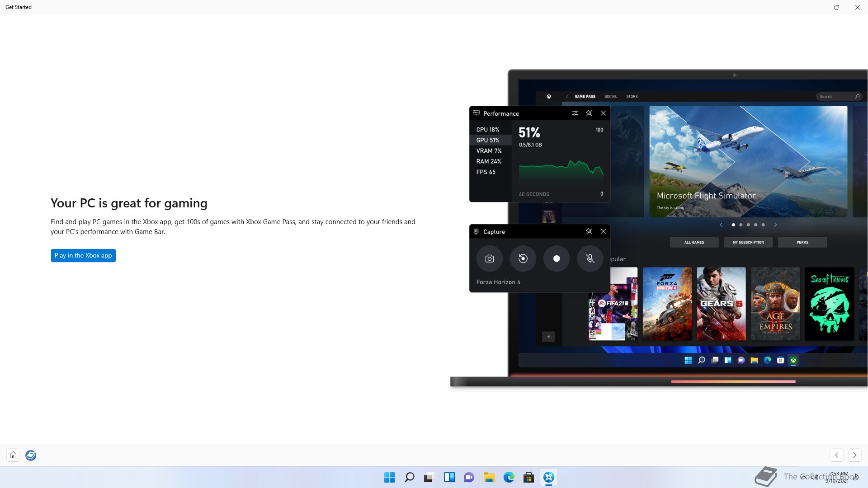Viewport: 868px width, 488px height.
Task: Open Windows Search from the taskbar
Action: point(409,477)
